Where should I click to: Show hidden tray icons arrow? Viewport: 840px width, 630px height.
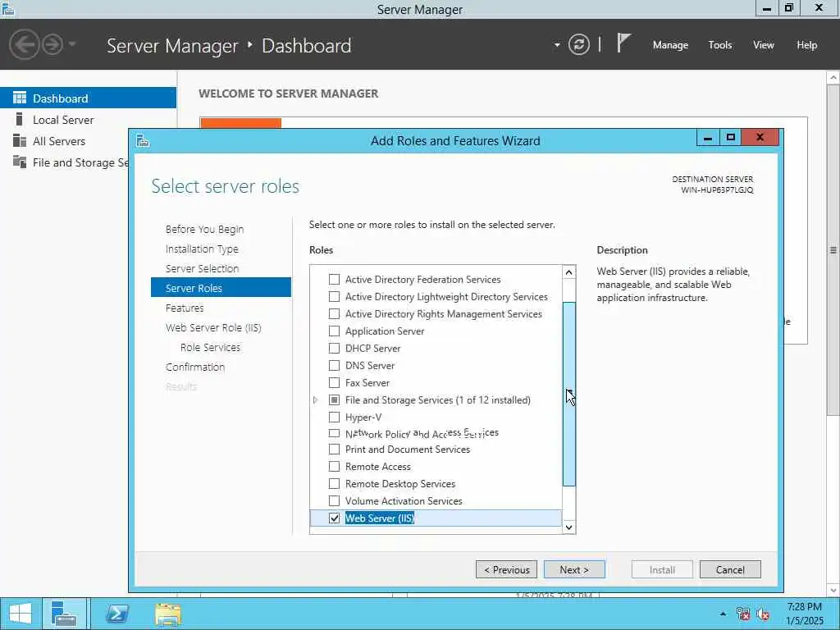[x=723, y=614]
